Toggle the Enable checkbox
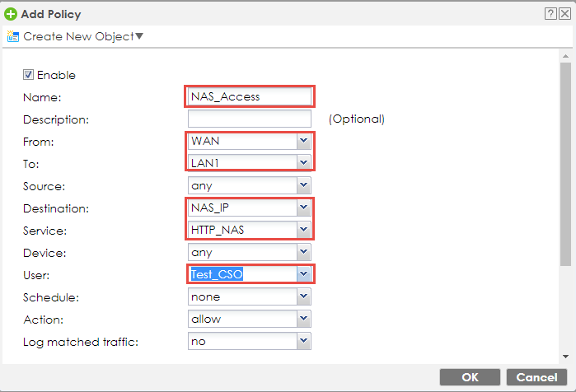Viewport: 576px width, 392px height. [28, 75]
